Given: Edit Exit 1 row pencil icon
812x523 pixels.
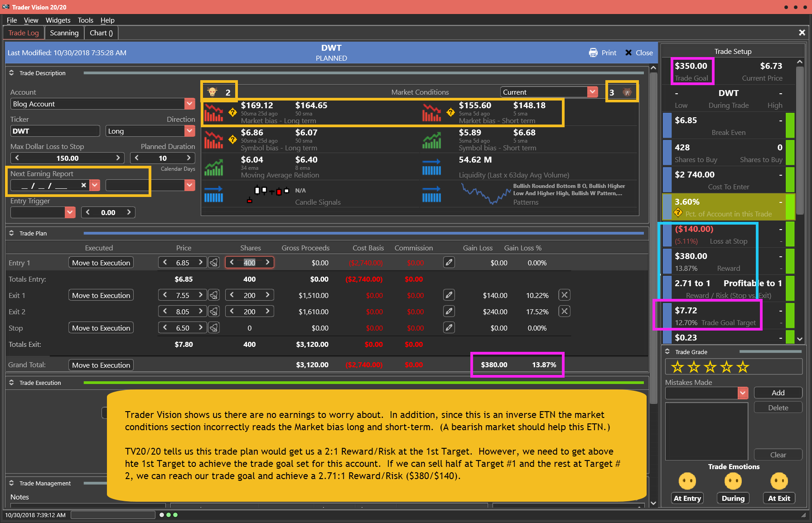Looking at the screenshot, I should click(x=449, y=295).
